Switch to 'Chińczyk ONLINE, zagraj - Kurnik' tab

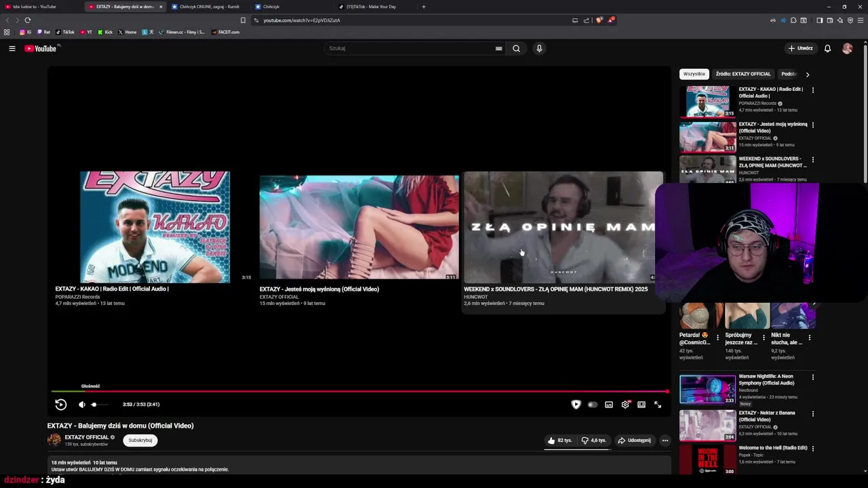[x=208, y=7]
